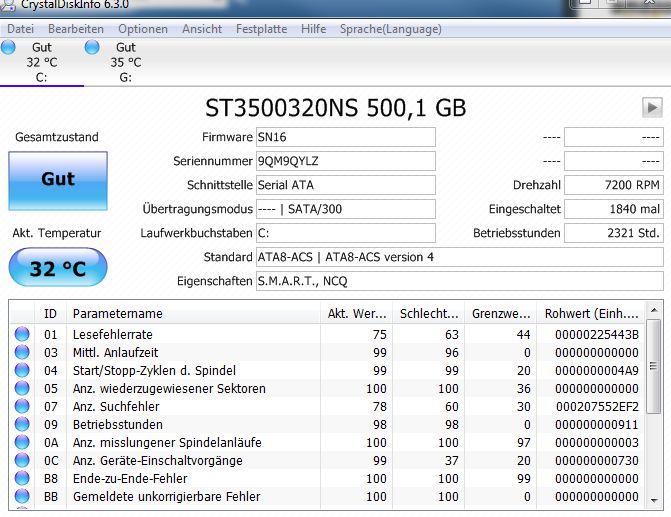Open the Bearbeiten menu
Image resolution: width=671 pixels, height=517 pixels.
tap(76, 29)
